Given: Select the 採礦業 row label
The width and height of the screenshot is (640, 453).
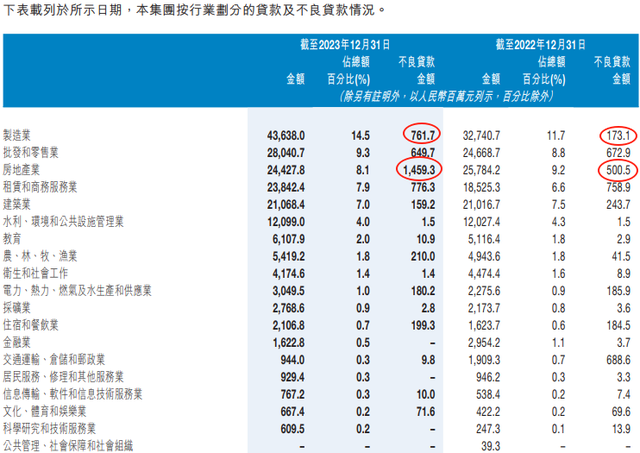Looking at the screenshot, I should click(17, 308).
